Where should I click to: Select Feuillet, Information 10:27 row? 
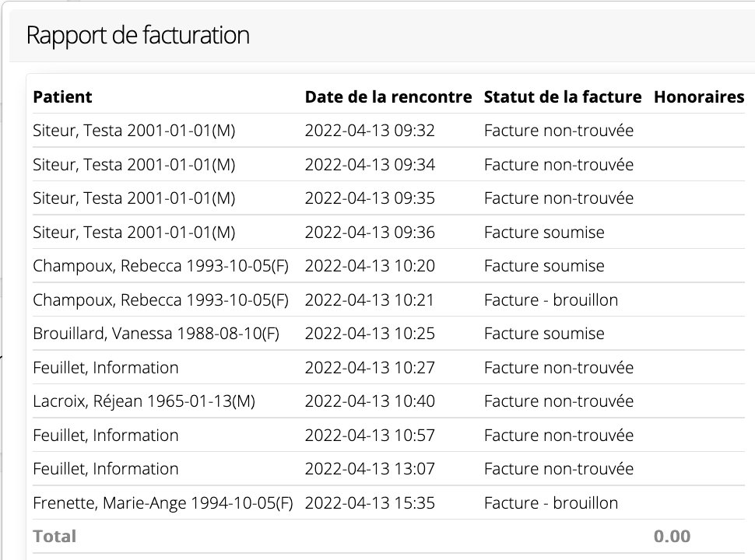tap(388, 368)
